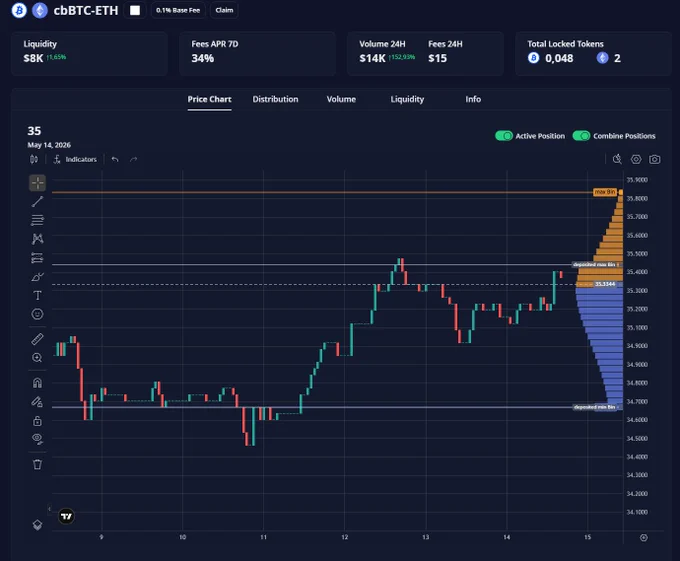680x561 pixels.
Task: Click the white square next to cbBTC-ETH
Action: [x=135, y=10]
